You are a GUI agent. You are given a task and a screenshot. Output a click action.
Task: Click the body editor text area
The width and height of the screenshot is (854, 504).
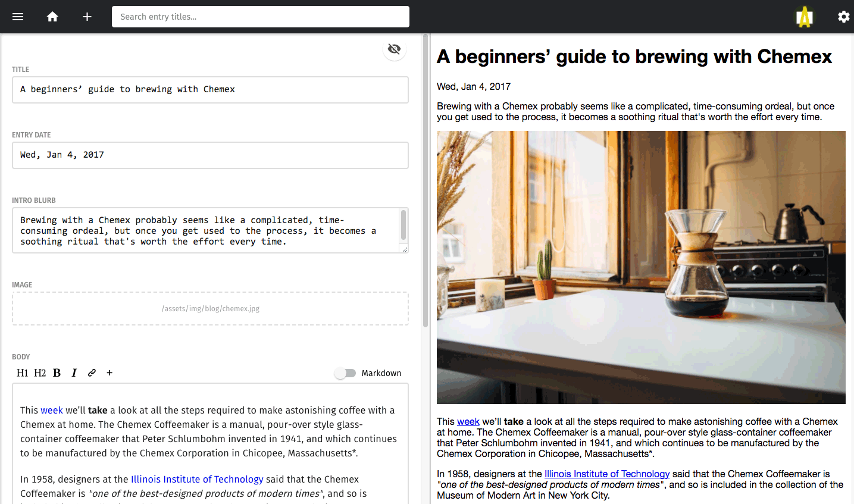point(210,443)
